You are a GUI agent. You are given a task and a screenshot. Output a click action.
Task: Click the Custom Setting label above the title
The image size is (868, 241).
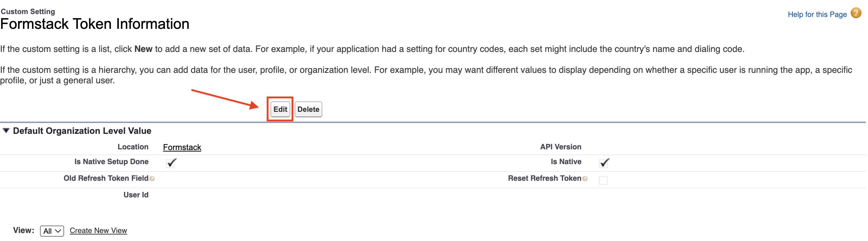tap(28, 12)
